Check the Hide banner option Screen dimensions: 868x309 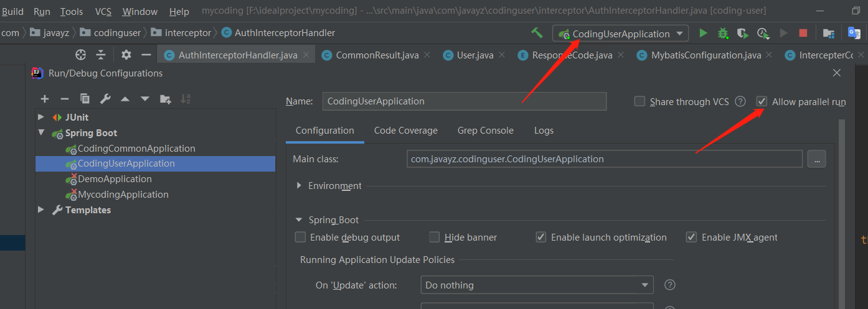click(435, 237)
